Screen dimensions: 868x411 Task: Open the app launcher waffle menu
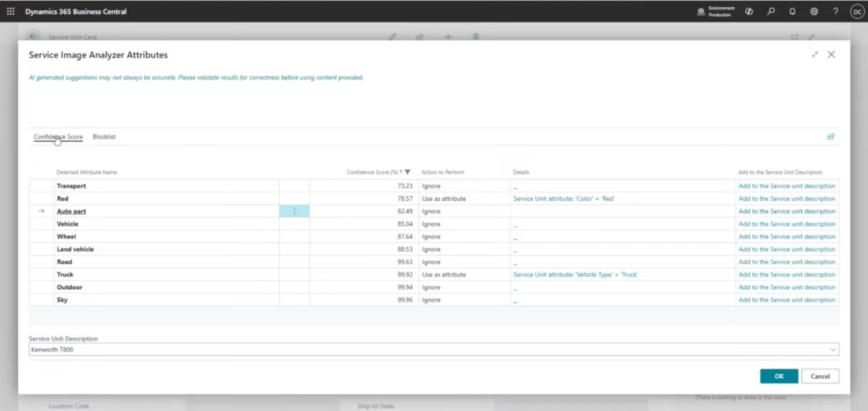[10, 11]
